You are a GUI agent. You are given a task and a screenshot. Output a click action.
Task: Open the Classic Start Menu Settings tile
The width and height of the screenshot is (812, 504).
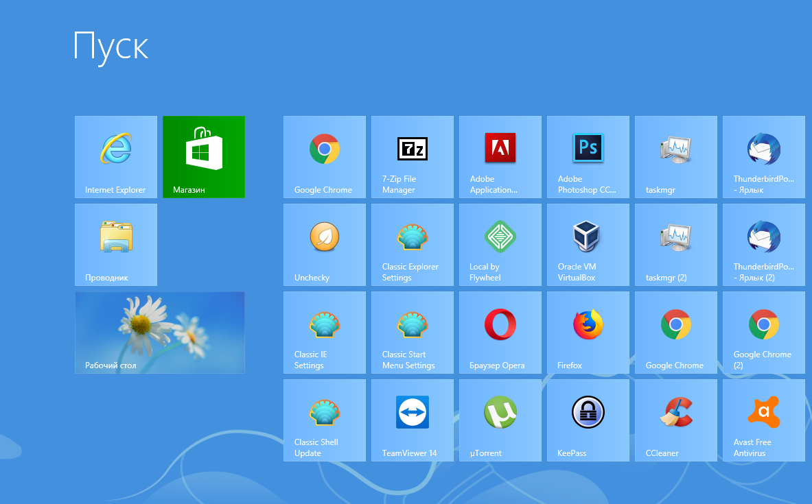[x=413, y=333]
